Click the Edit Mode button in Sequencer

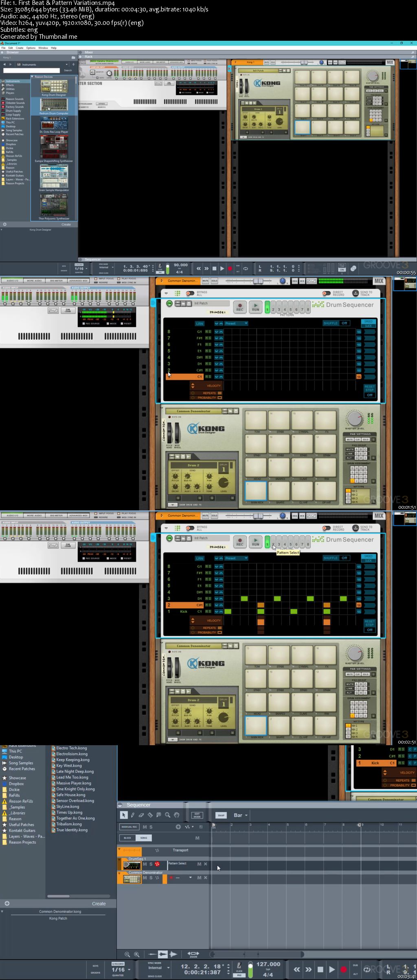click(x=197, y=815)
